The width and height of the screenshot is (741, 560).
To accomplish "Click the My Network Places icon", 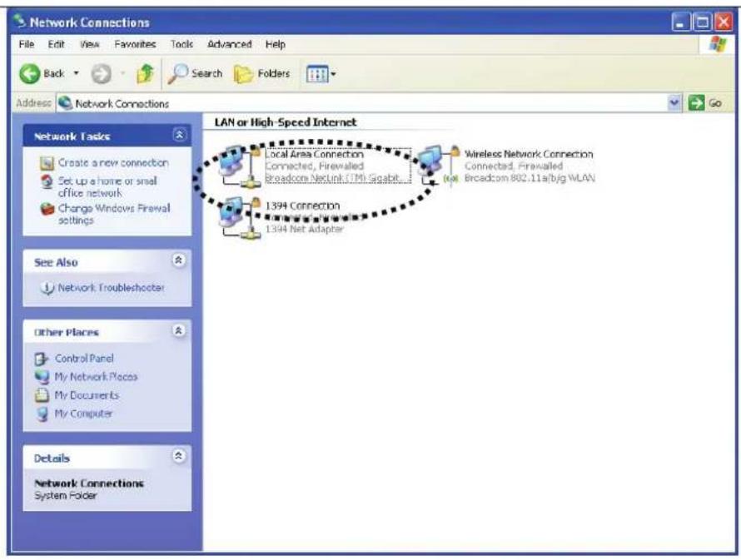I will pyautogui.click(x=42, y=377).
